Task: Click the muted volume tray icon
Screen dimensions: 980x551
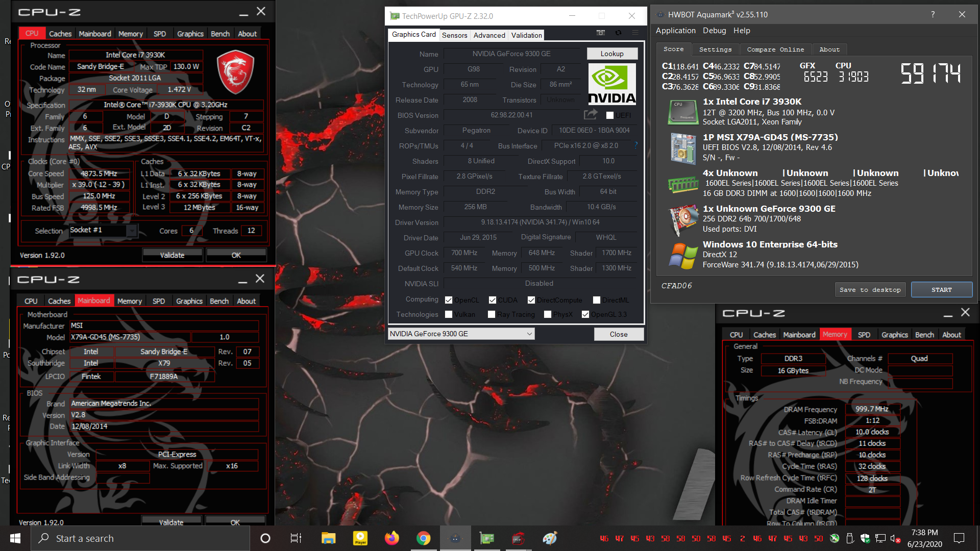Action: [895, 538]
